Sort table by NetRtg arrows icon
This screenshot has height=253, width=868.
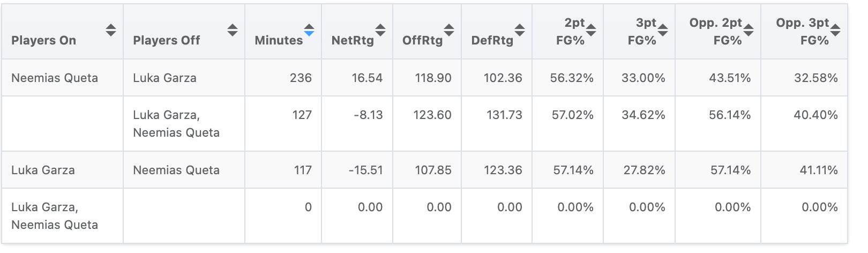point(380,30)
